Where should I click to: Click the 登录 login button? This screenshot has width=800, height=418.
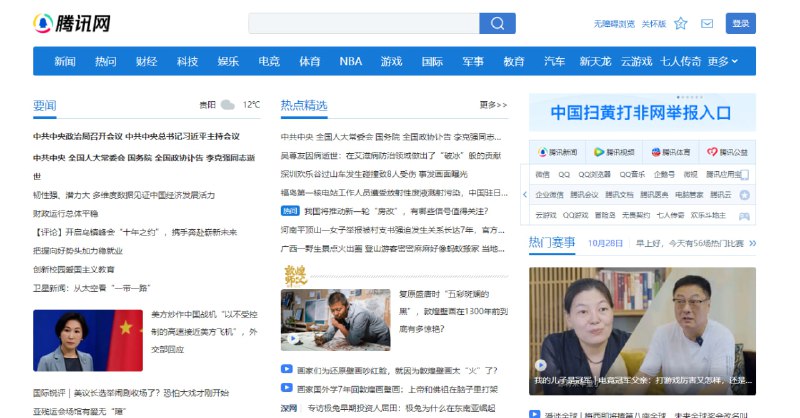click(x=740, y=23)
